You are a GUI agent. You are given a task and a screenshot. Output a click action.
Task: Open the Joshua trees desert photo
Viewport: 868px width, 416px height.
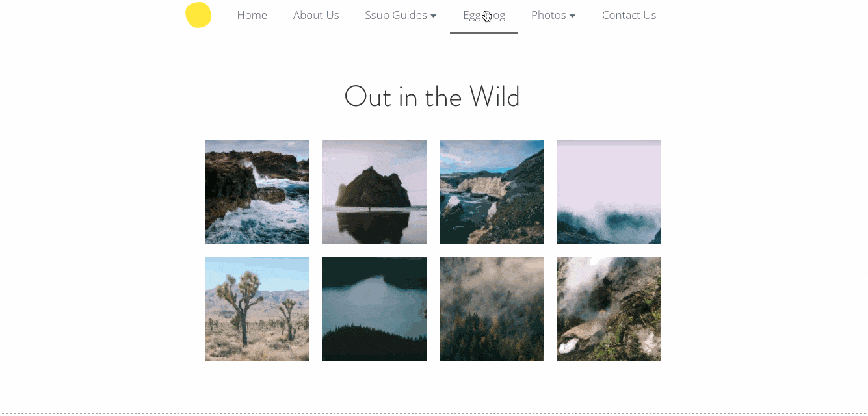coord(257,309)
